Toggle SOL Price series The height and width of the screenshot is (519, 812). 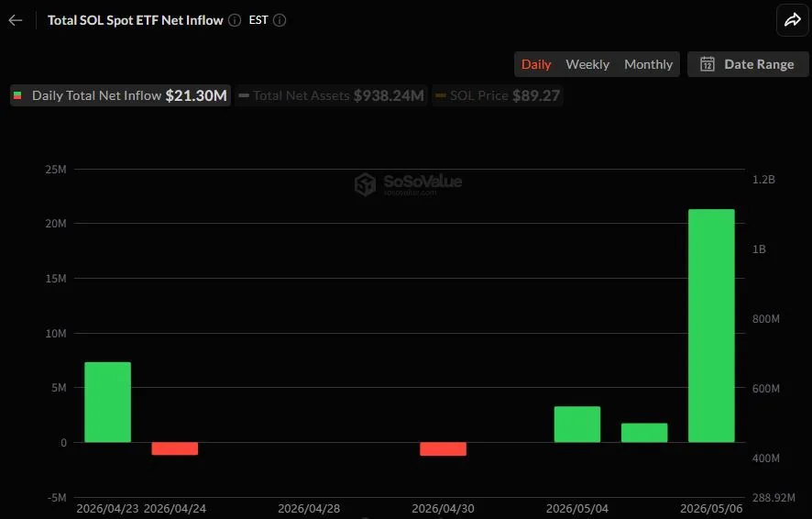pos(498,95)
